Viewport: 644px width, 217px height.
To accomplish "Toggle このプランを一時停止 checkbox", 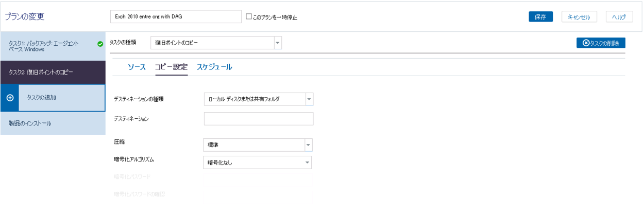I will tap(249, 16).
